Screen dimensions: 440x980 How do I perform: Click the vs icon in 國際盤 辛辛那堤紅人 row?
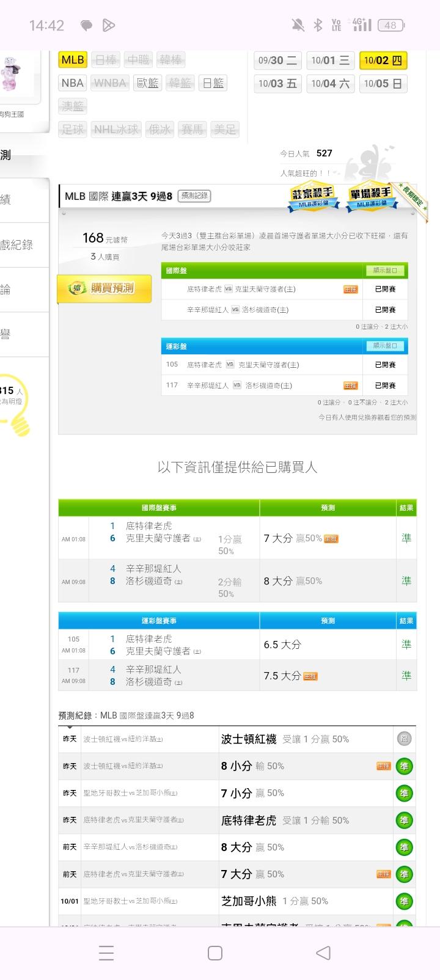(235, 310)
